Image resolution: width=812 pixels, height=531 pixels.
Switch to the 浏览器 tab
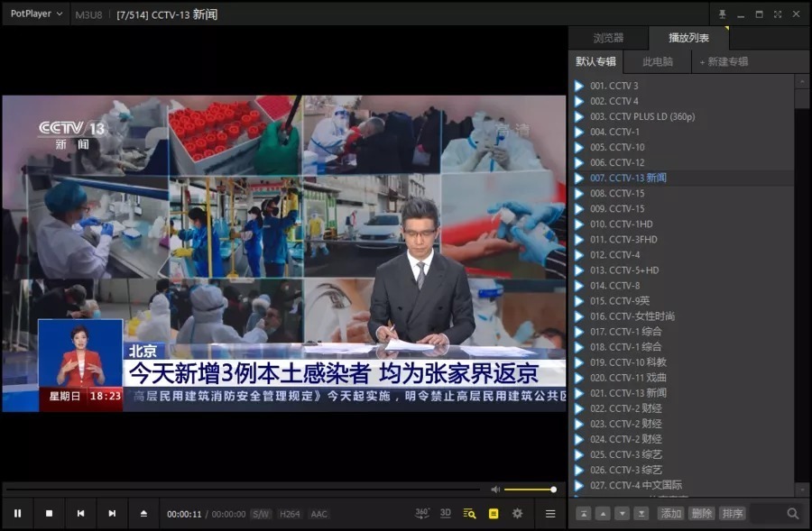point(608,38)
